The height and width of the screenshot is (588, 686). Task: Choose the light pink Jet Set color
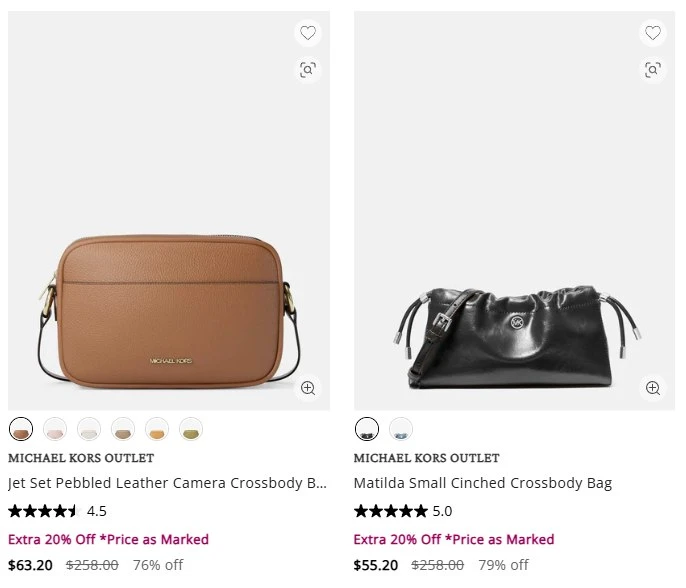pyautogui.click(x=55, y=429)
